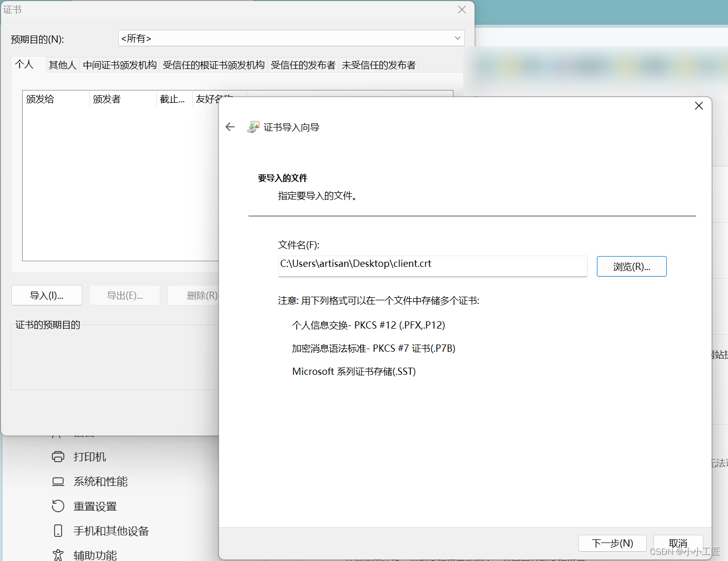Screen dimensions: 728x561
Task: Click the 导出(E)... button
Action: coord(125,295)
